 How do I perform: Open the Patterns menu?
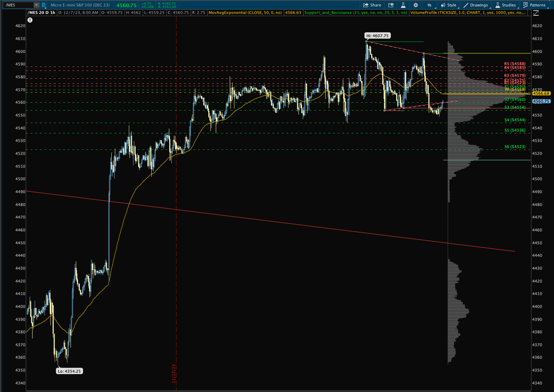point(534,5)
